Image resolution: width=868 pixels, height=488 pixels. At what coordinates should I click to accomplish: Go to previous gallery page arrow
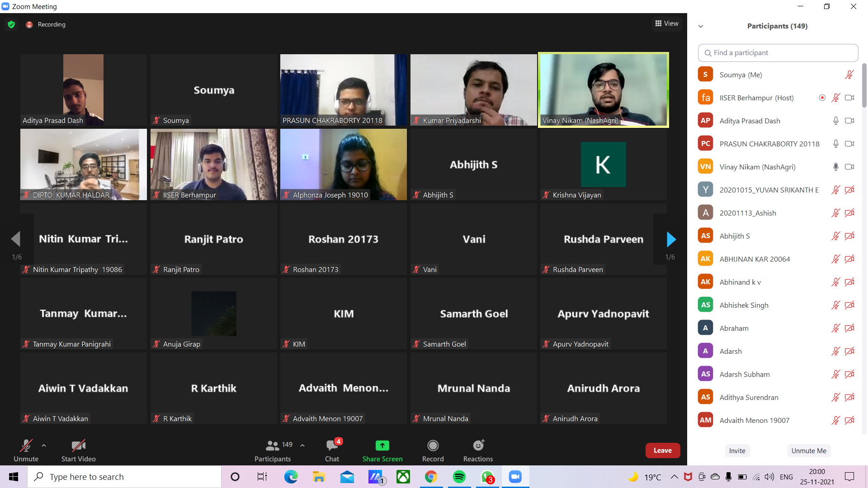point(16,239)
